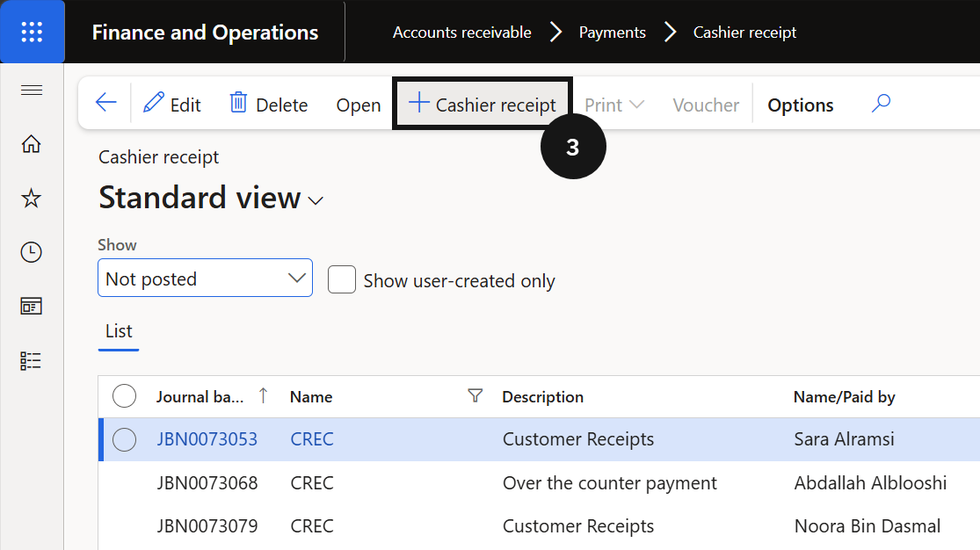Click Noora Bin Dasmal cell
Screen dimensions: 980x550
(867, 526)
